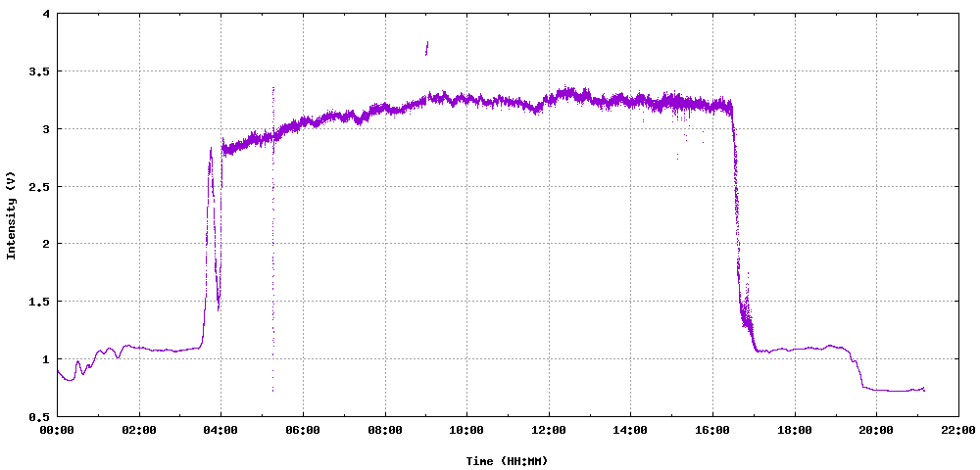Click the x-axis tick label 10:00
This screenshot has width=980, height=470.
pos(466,430)
